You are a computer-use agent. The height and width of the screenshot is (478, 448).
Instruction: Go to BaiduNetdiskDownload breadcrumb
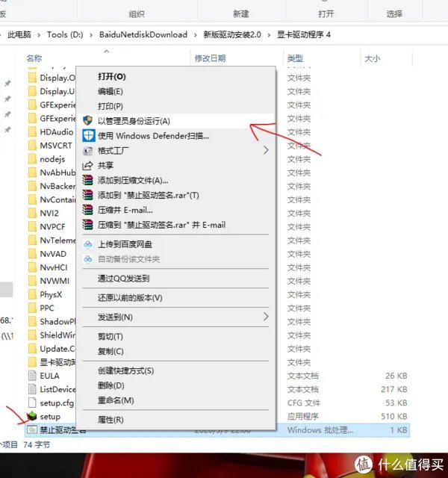click(x=143, y=34)
